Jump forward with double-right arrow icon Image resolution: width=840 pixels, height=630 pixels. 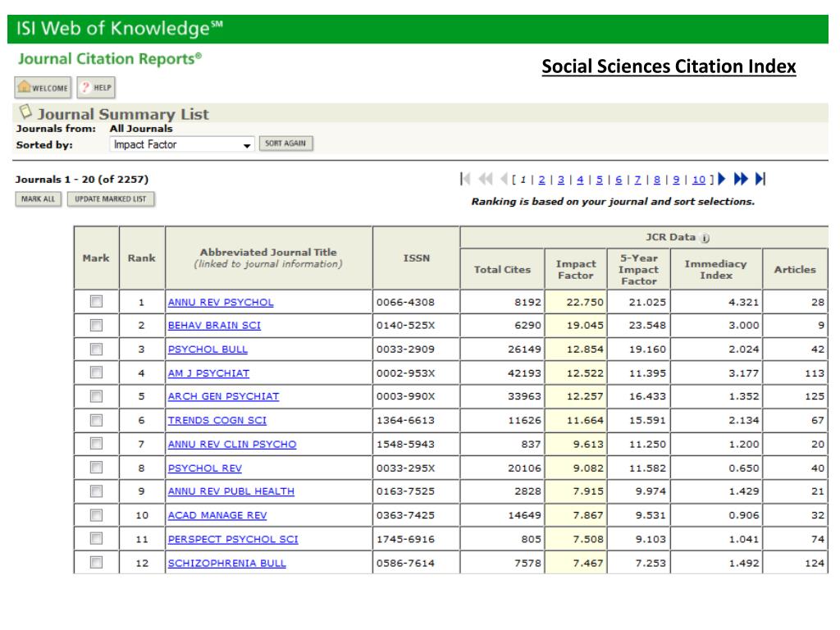click(x=741, y=178)
